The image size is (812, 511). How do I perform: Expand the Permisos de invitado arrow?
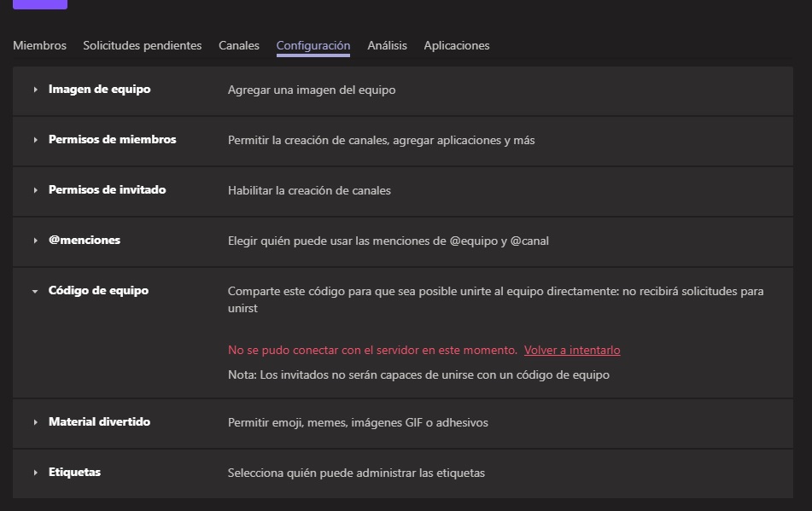[x=35, y=190]
